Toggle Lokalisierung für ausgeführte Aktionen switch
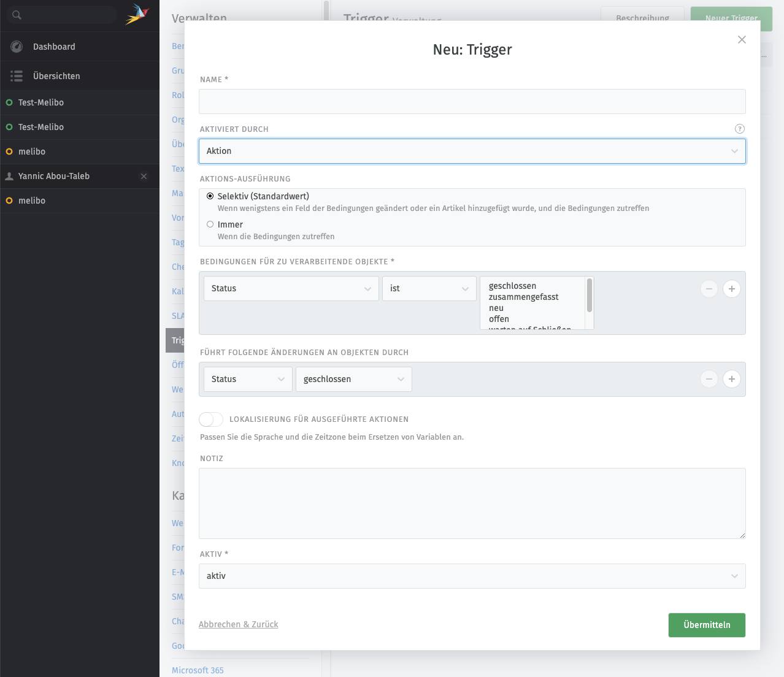Viewport: 784px width, 677px height. 211,419
